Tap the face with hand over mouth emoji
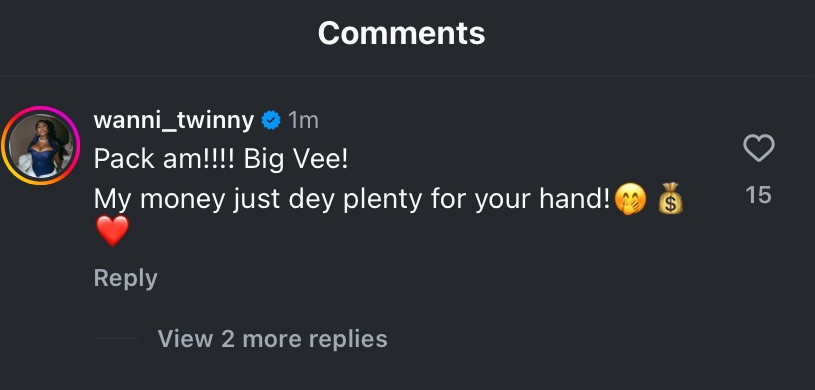815x390 pixels. pyautogui.click(x=630, y=200)
